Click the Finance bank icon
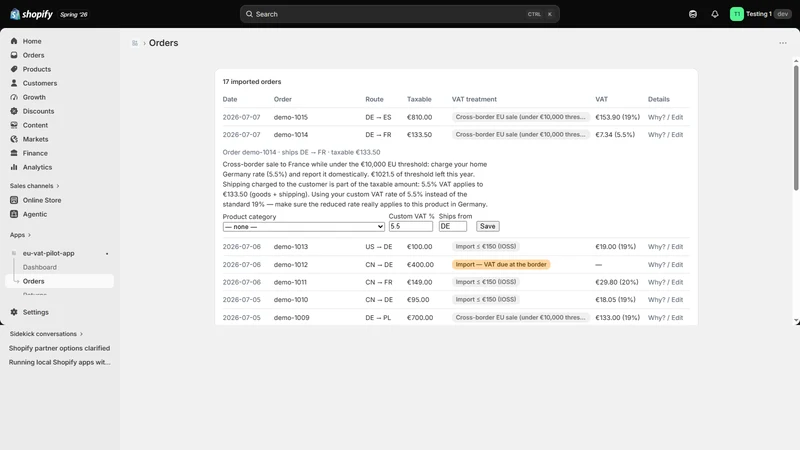 (14, 153)
